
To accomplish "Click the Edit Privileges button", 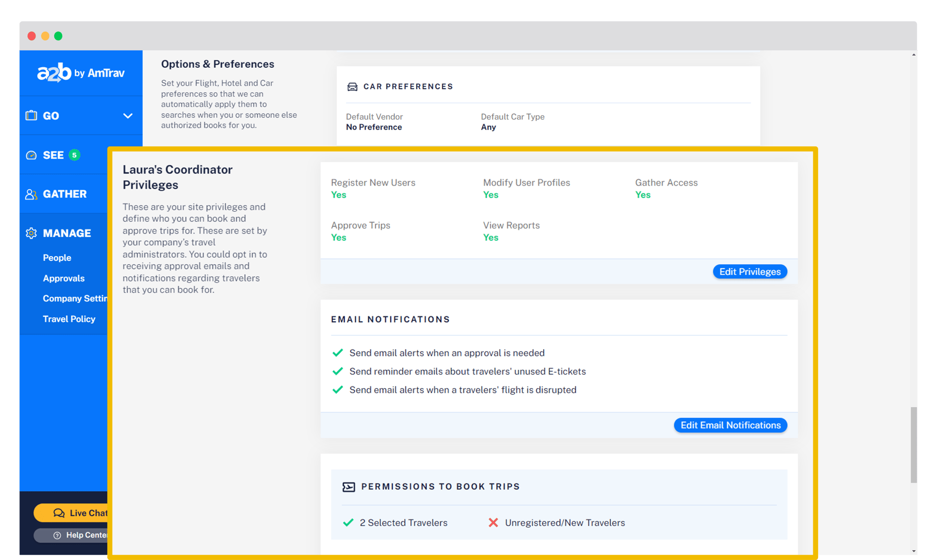I will point(750,272).
